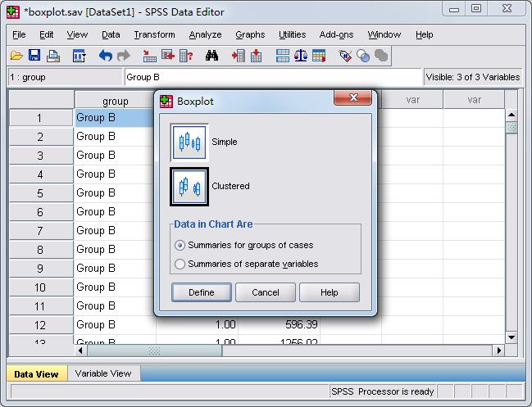Click the Value Labels tag icon
The height and width of the screenshot is (407, 532).
point(345,56)
